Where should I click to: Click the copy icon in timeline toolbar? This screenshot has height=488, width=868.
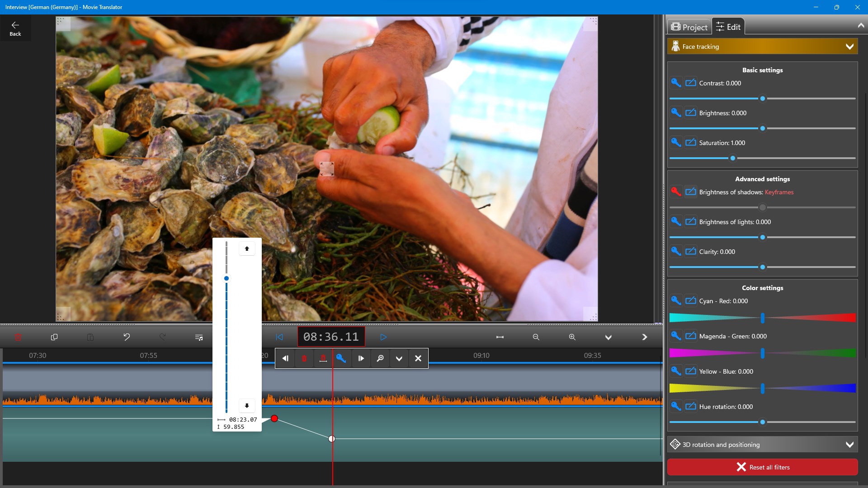(x=54, y=337)
